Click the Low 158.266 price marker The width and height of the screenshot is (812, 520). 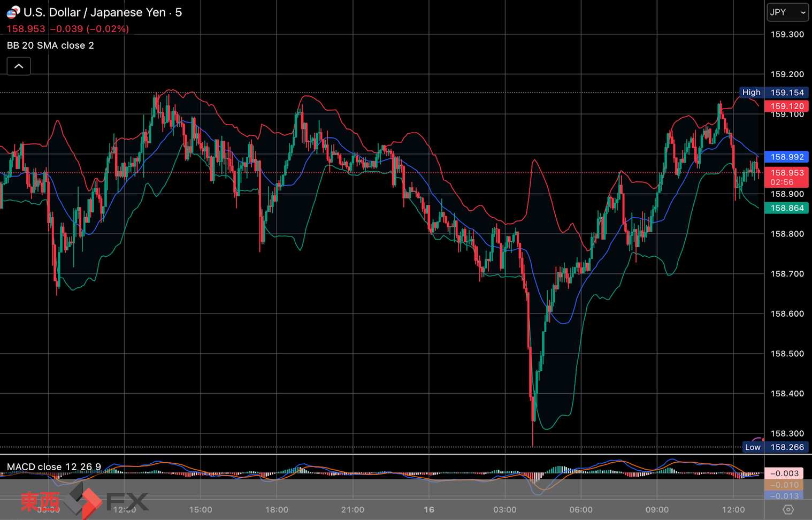pyautogui.click(x=773, y=447)
